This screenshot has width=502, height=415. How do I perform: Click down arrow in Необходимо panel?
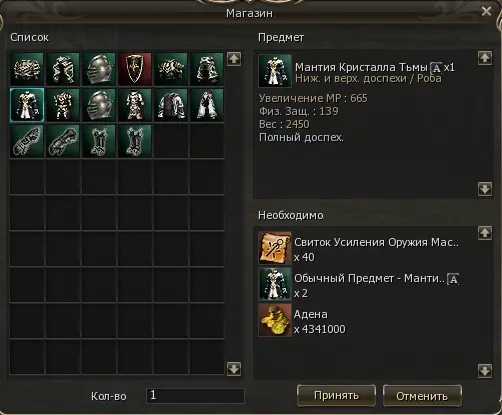pos(485,370)
